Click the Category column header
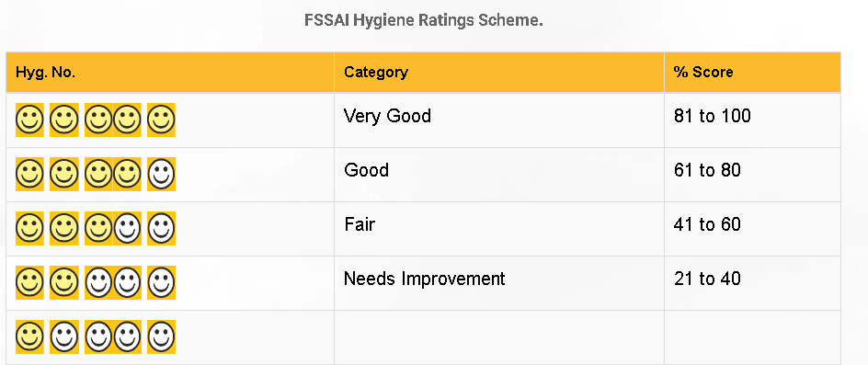This screenshot has height=365, width=868. (498, 72)
